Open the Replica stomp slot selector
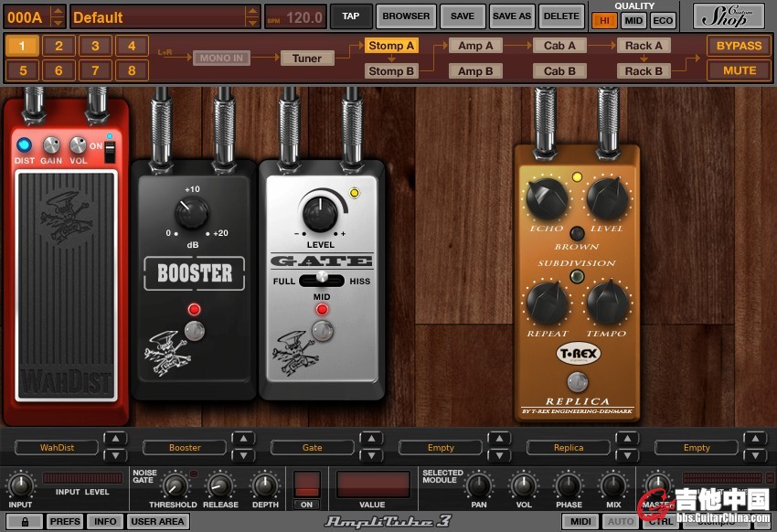This screenshot has width=777, height=532. (x=569, y=448)
